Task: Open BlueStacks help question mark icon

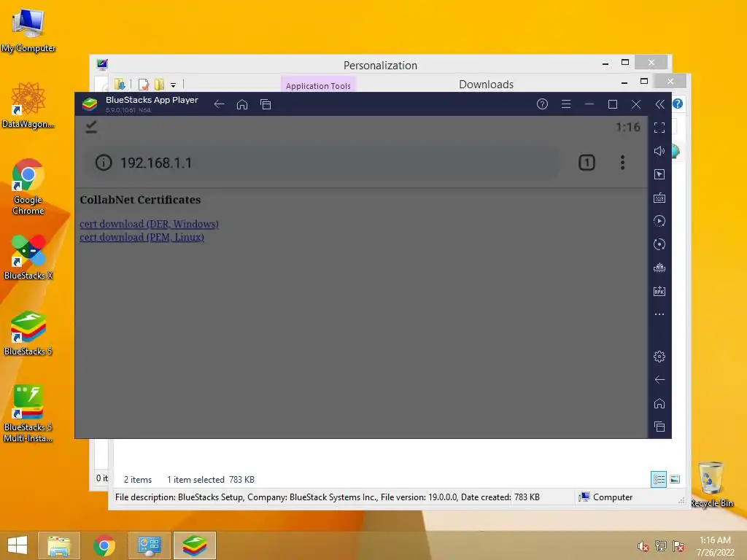Action: tap(542, 104)
